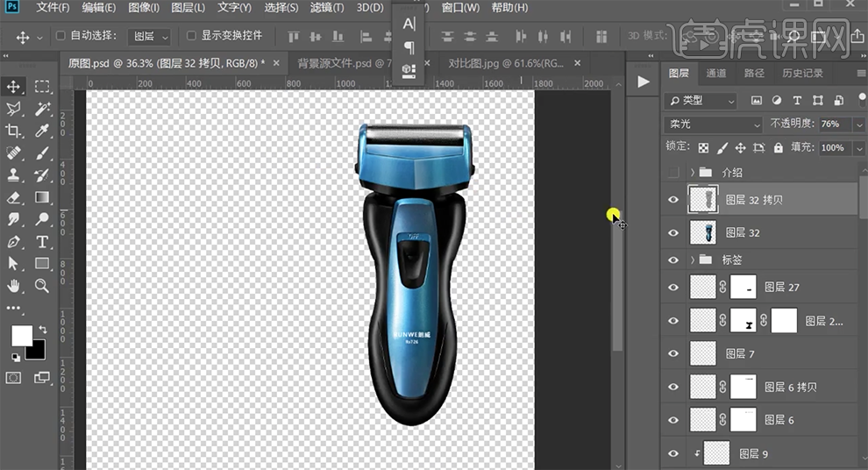Screen dimensions: 868x470
Task: Lock transparent pixels of the layer
Action: pos(703,148)
